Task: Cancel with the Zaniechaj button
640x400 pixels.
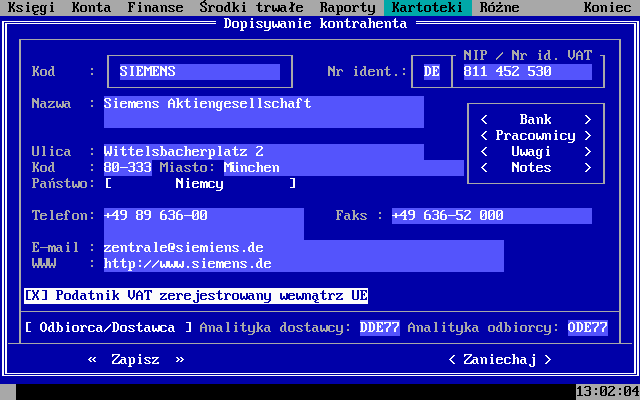Action: (x=500, y=360)
